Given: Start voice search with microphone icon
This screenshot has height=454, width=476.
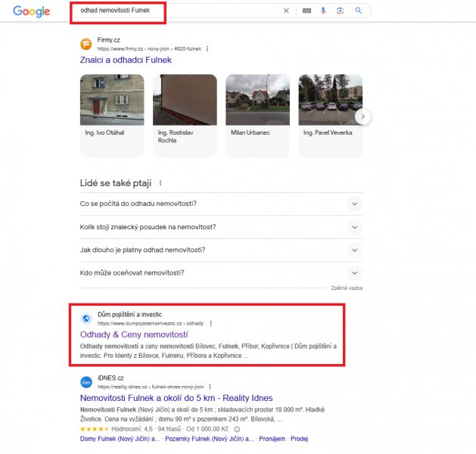Looking at the screenshot, I should click(x=323, y=11).
